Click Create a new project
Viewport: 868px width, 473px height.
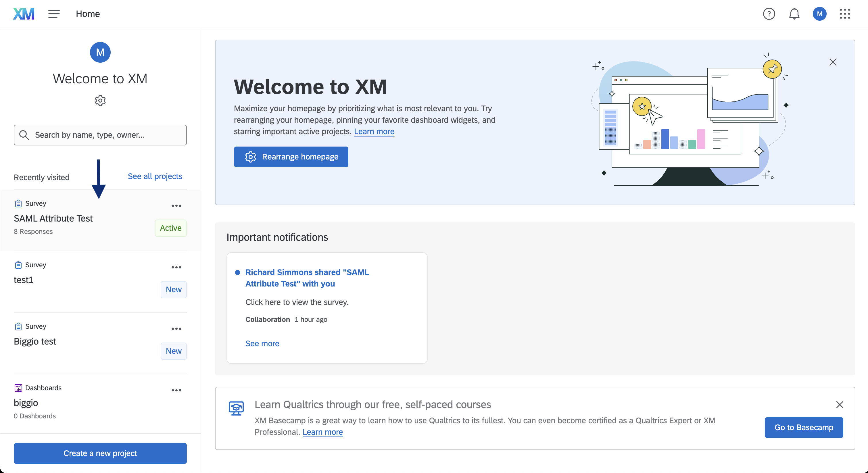pos(100,453)
